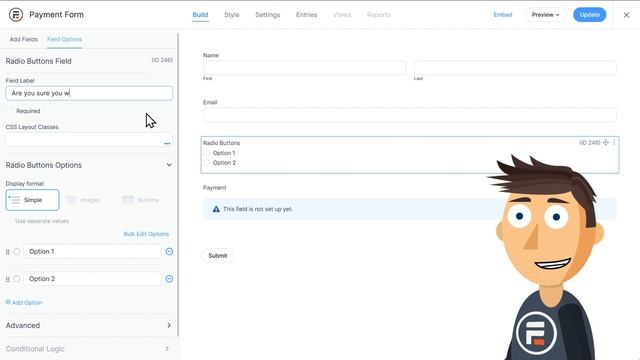This screenshot has width=640, height=360.
Task: Remove Option 1 with minus icon
Action: [x=169, y=251]
